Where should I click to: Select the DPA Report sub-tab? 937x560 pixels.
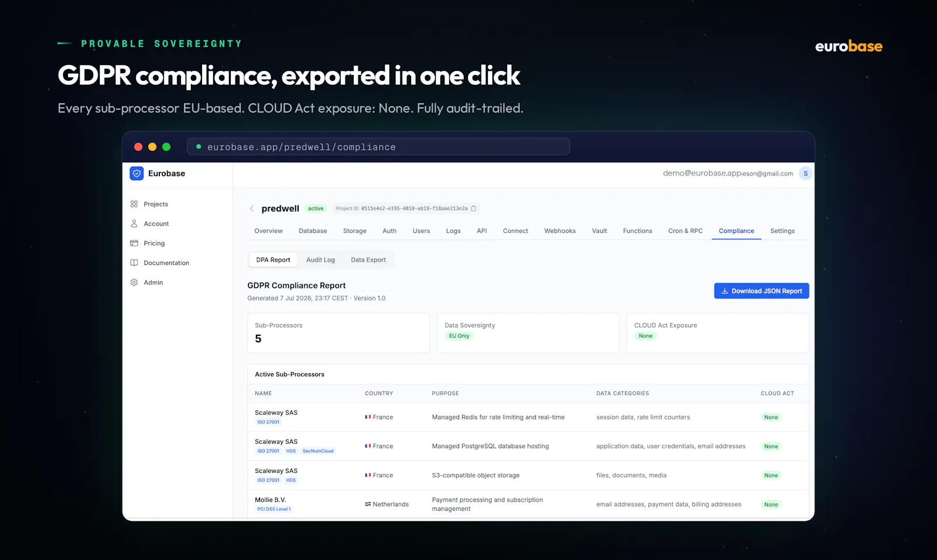coord(273,260)
